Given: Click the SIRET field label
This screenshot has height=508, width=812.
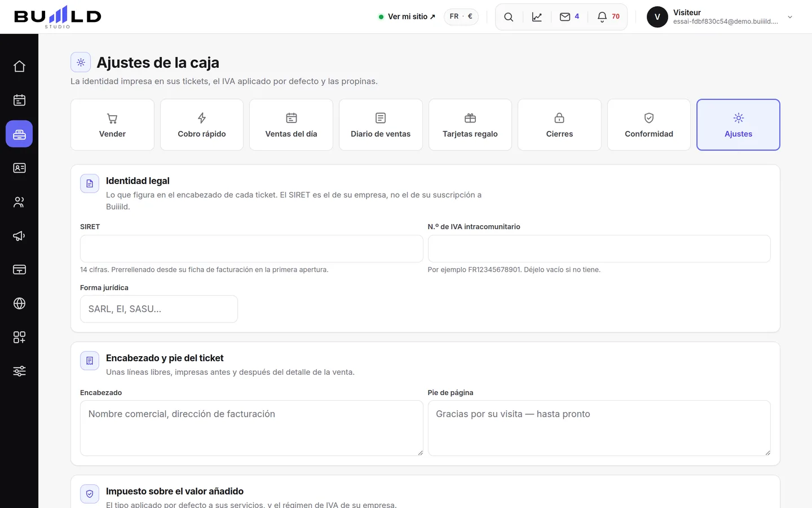Looking at the screenshot, I should click(90, 227).
